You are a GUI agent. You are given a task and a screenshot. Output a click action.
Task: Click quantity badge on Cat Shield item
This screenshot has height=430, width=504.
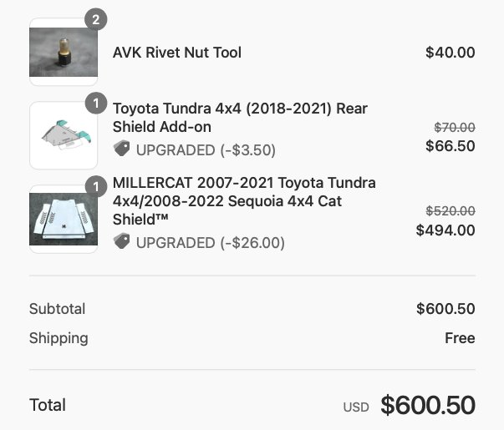(96, 186)
